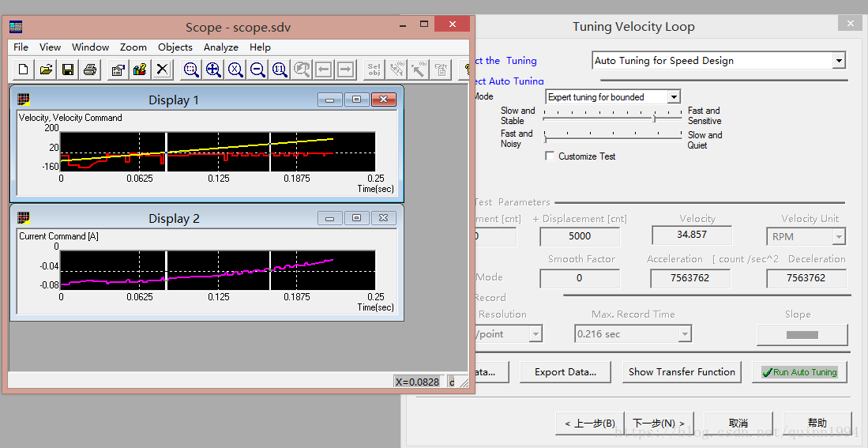Click the Display 2 window icon
The image size is (868, 448).
coord(23,217)
